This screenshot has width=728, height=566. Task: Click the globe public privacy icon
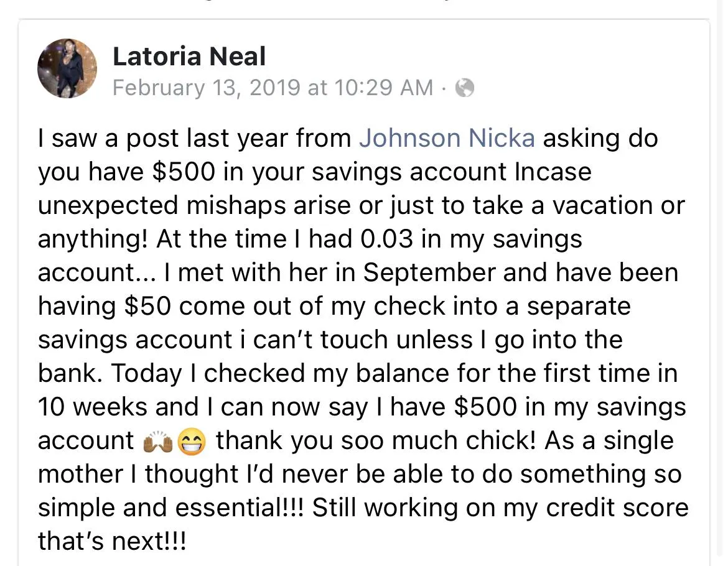[465, 88]
